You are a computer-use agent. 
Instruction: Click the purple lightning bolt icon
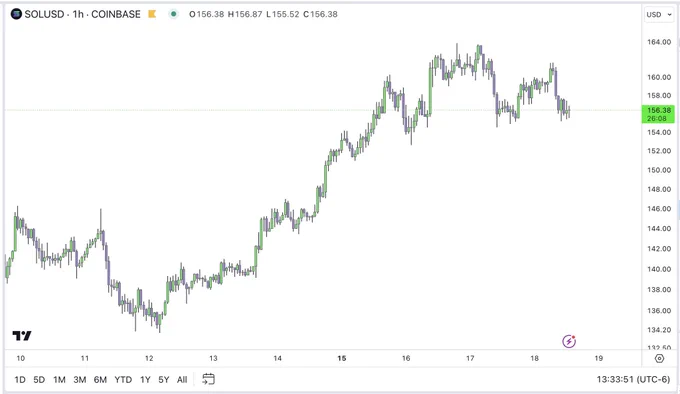point(569,341)
